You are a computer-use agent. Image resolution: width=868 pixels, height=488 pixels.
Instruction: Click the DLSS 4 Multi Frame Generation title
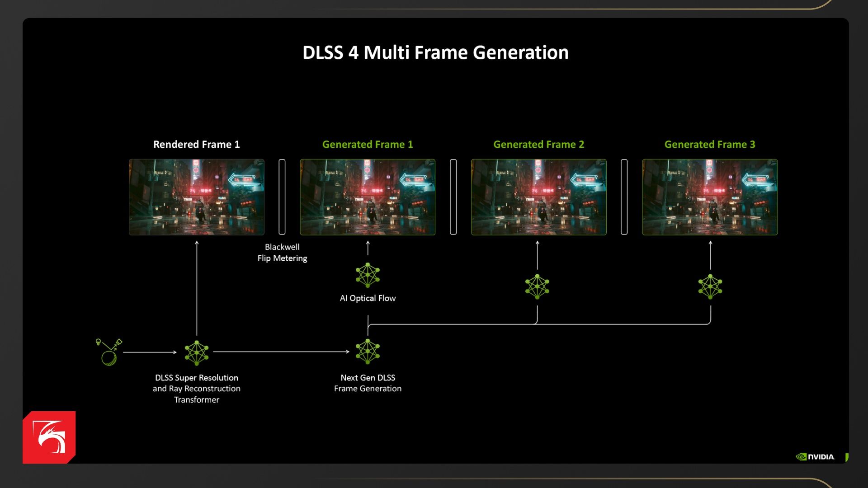click(435, 52)
